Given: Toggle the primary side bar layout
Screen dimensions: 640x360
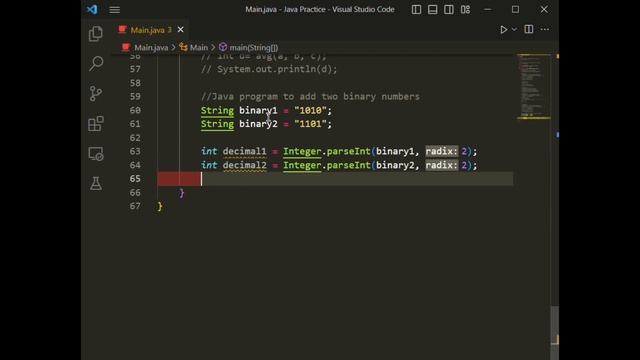Looking at the screenshot, I should pos(416,9).
